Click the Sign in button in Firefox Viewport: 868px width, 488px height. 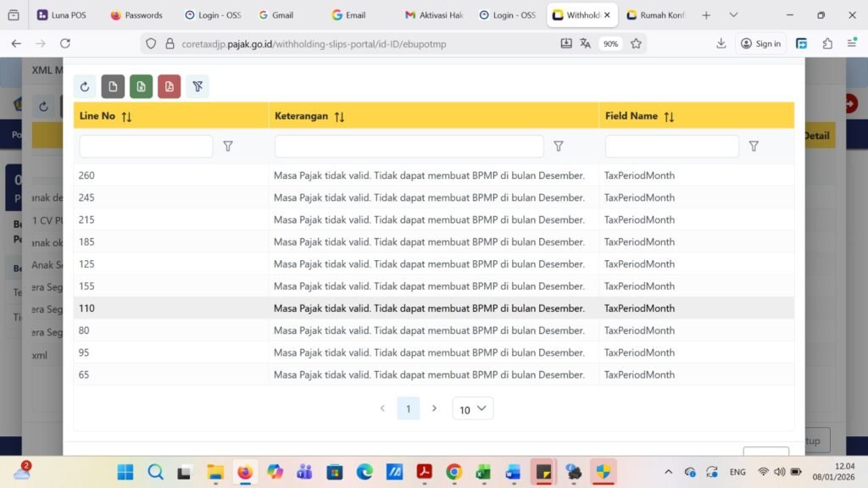[x=760, y=43]
